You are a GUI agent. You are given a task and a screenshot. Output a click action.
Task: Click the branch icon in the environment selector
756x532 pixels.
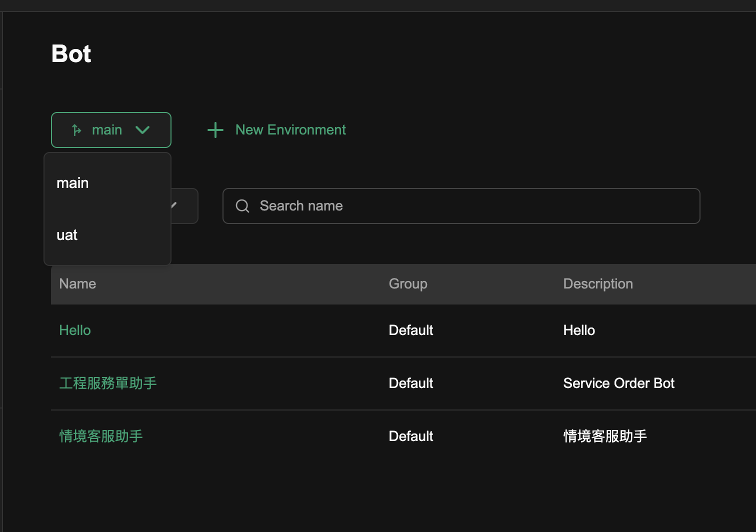76,130
